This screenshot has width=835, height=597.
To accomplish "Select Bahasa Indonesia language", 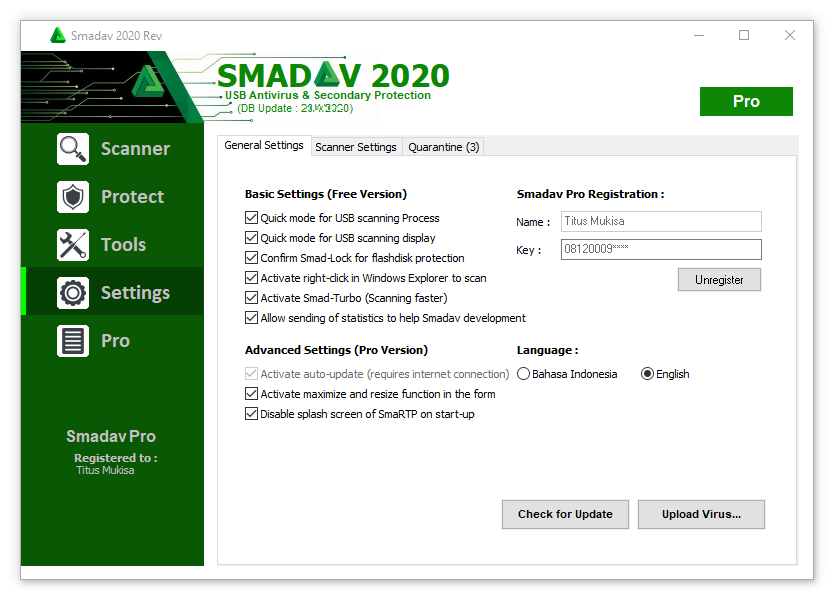I will (x=523, y=374).
